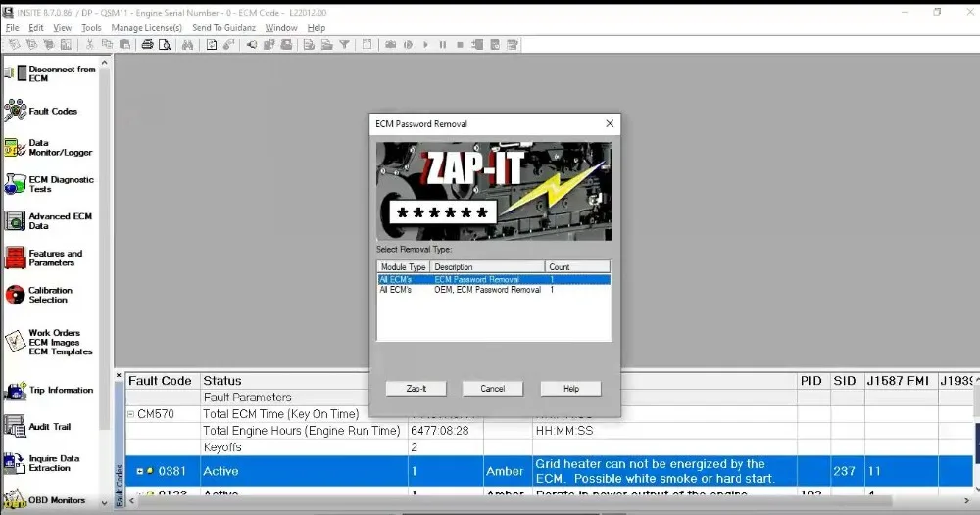Open Disconnect from ECM in the sidebar
The width and height of the screenshot is (980, 515).
tap(50, 73)
